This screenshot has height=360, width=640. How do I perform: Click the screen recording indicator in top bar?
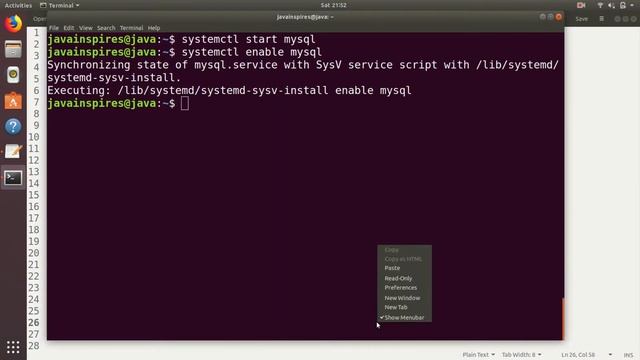pos(581,5)
